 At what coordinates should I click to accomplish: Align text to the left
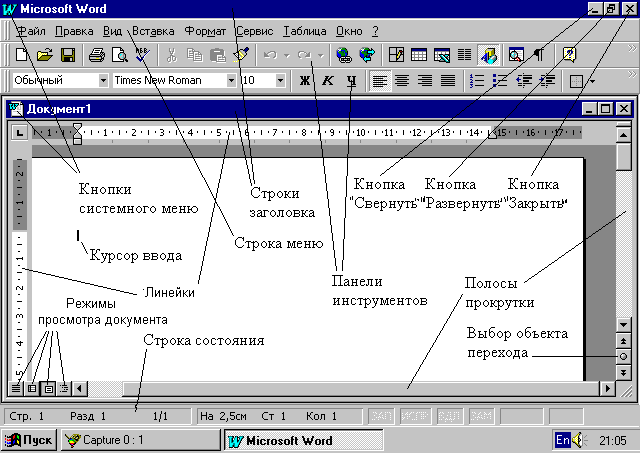(380, 80)
